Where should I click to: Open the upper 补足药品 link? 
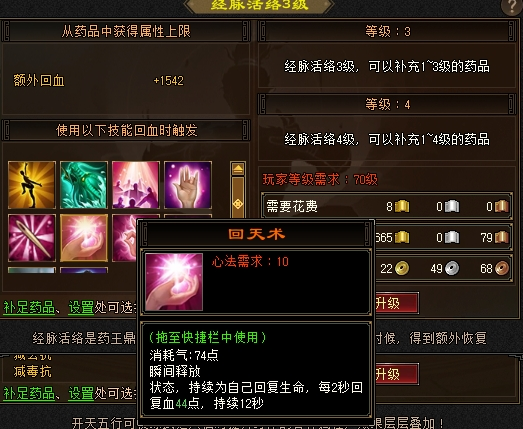click(29, 307)
